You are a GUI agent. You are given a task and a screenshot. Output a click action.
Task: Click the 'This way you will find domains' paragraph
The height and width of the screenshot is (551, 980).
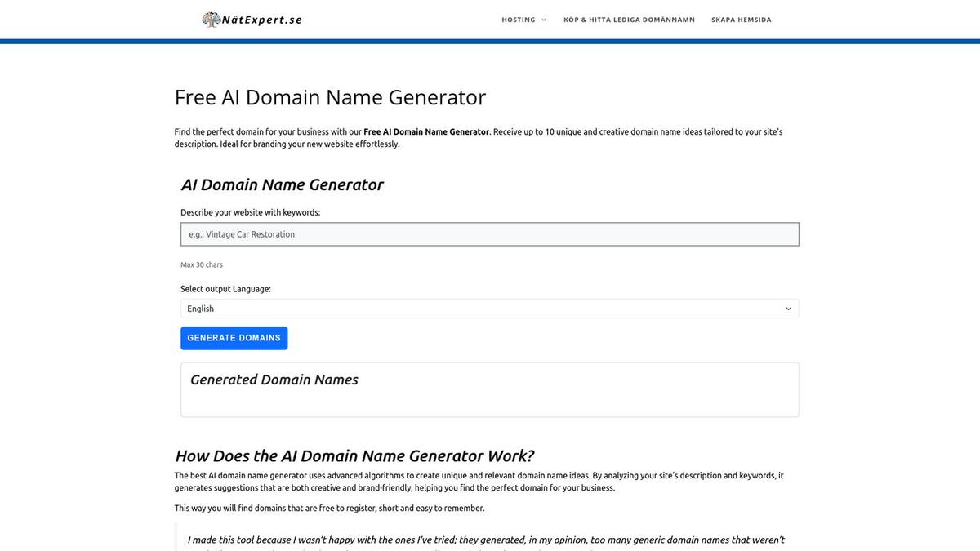pos(329,508)
